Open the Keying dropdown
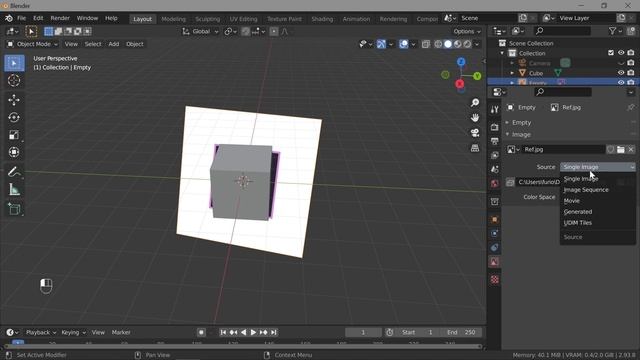Screen dimensions: 640x360 73,333
